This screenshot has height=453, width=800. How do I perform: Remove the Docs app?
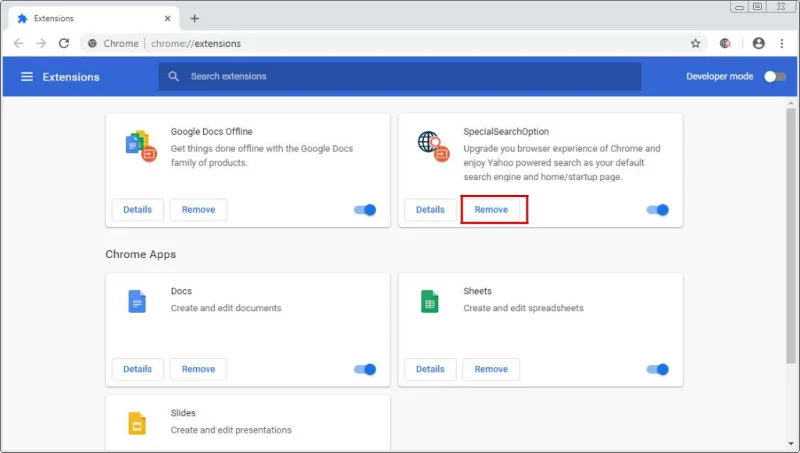click(x=198, y=369)
